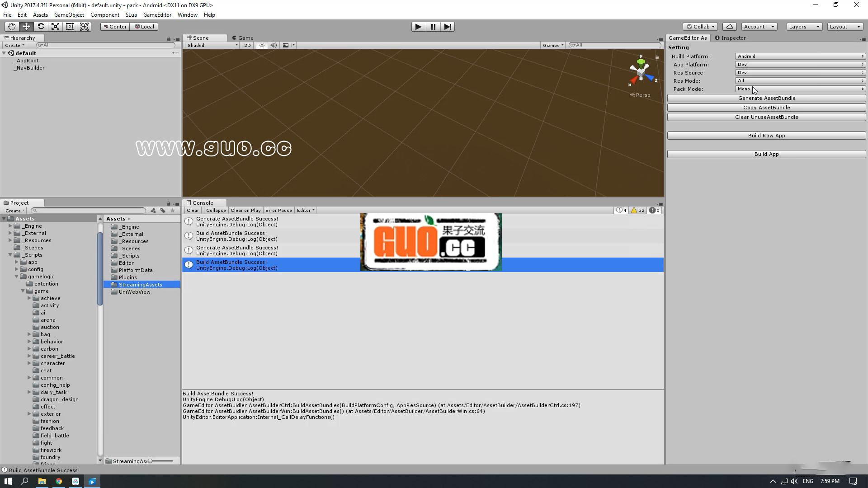The height and width of the screenshot is (488, 868).
Task: Click the Step frame button
Action: [x=448, y=27]
